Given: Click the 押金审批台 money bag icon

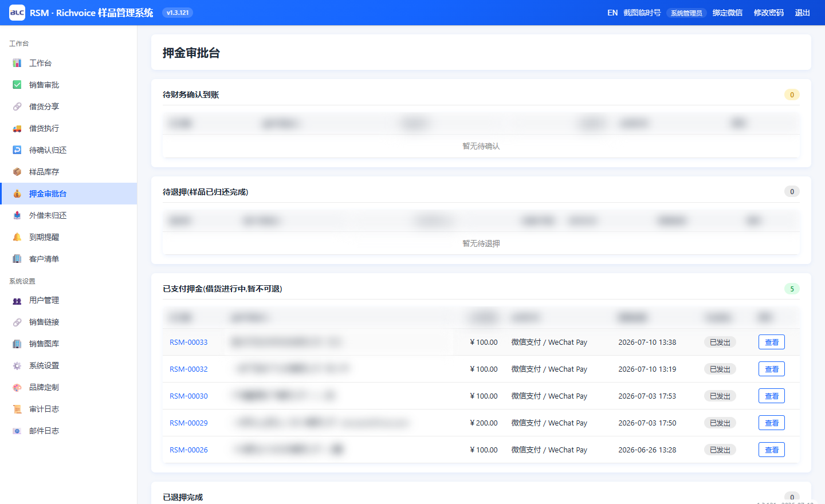Looking at the screenshot, I should coord(17,194).
